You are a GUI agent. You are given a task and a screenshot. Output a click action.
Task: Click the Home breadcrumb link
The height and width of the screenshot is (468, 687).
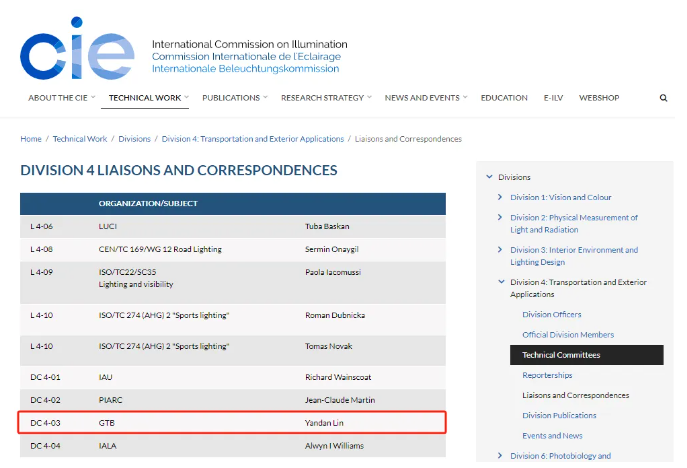tap(31, 139)
